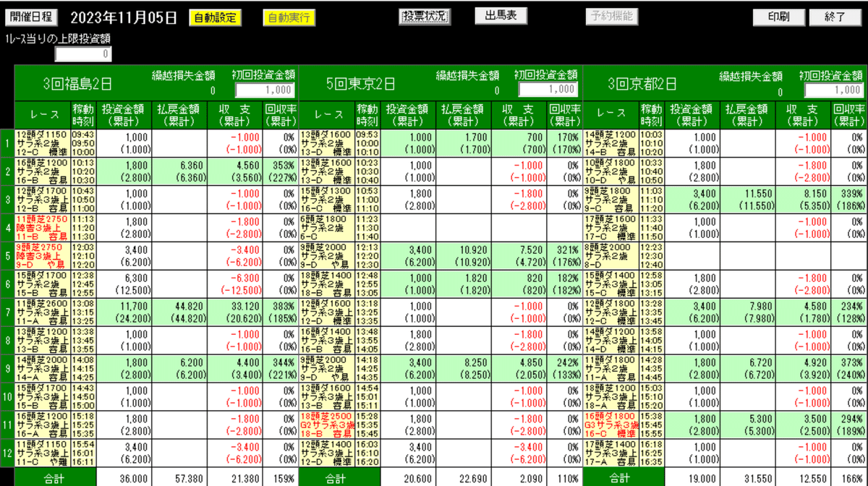Select the date 2023年11月05日

124,17
